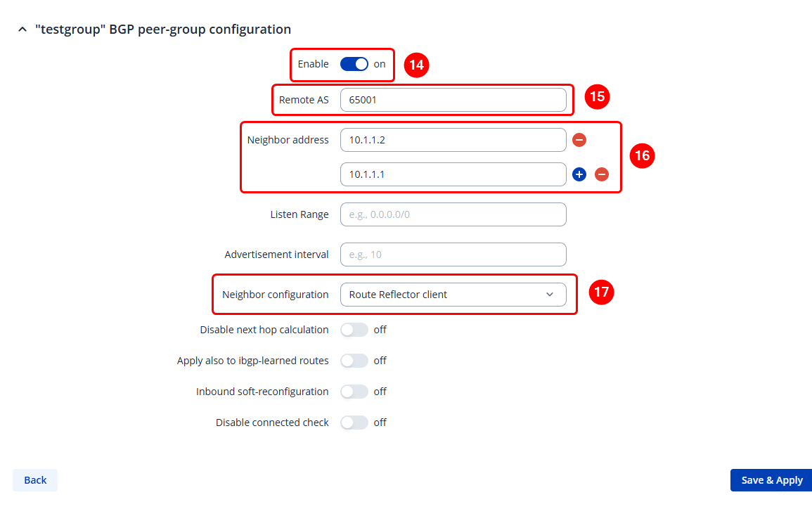
Task: Click the red annotation badge 14
Action: [416, 65]
